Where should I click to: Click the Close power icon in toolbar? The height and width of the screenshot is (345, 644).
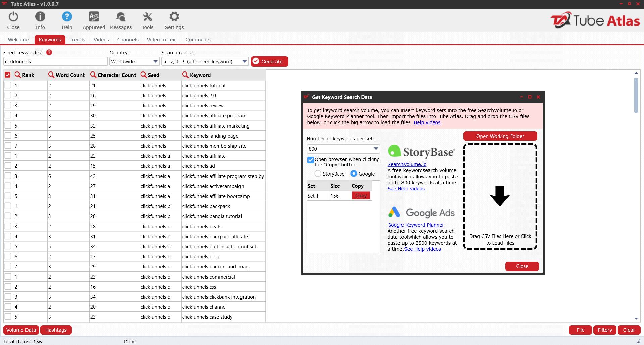tap(13, 17)
